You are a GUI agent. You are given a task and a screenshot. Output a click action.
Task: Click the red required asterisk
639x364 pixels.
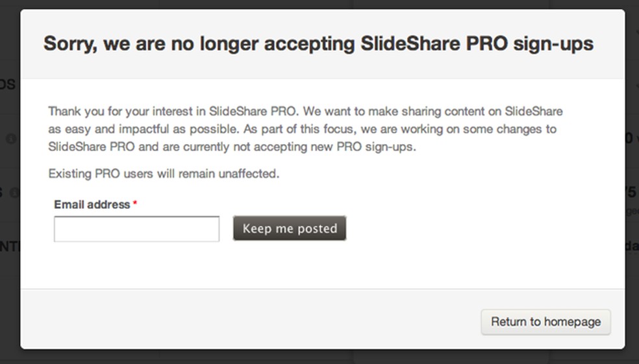coord(135,204)
